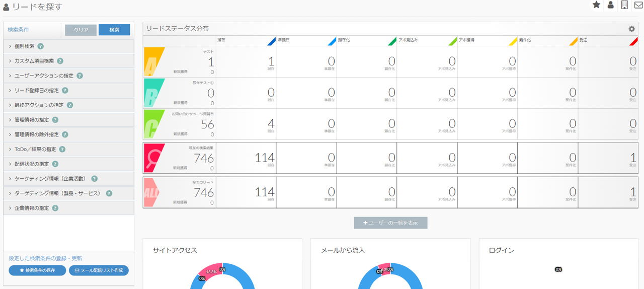
Task: Click 受注 count 1 in 全てのリード row
Action: [633, 192]
